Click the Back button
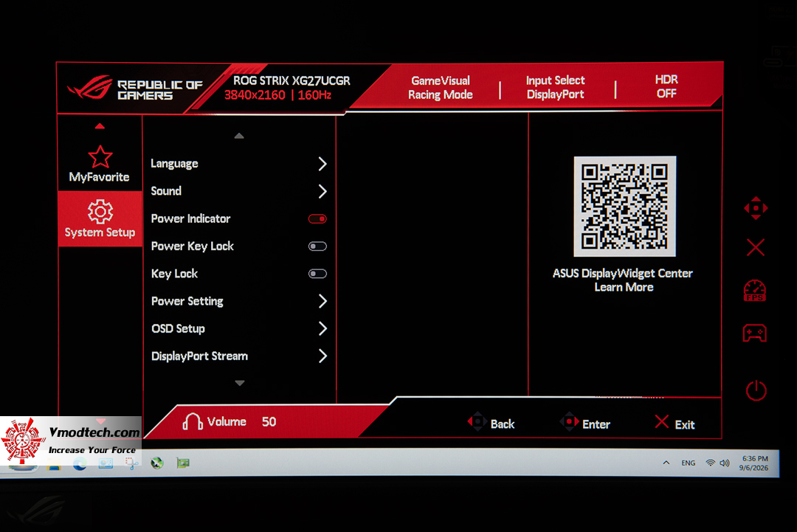Viewport: 797px width, 532px height. coord(491,423)
